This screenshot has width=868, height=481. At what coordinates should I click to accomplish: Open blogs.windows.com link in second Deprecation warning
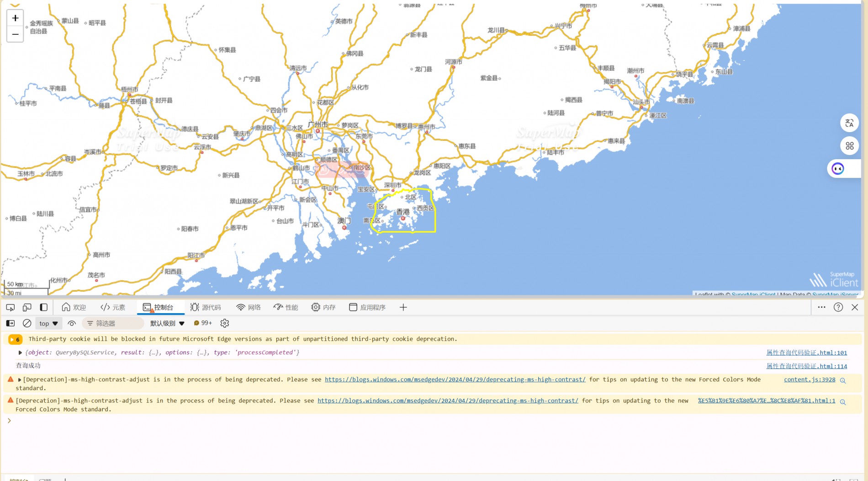[x=448, y=401]
